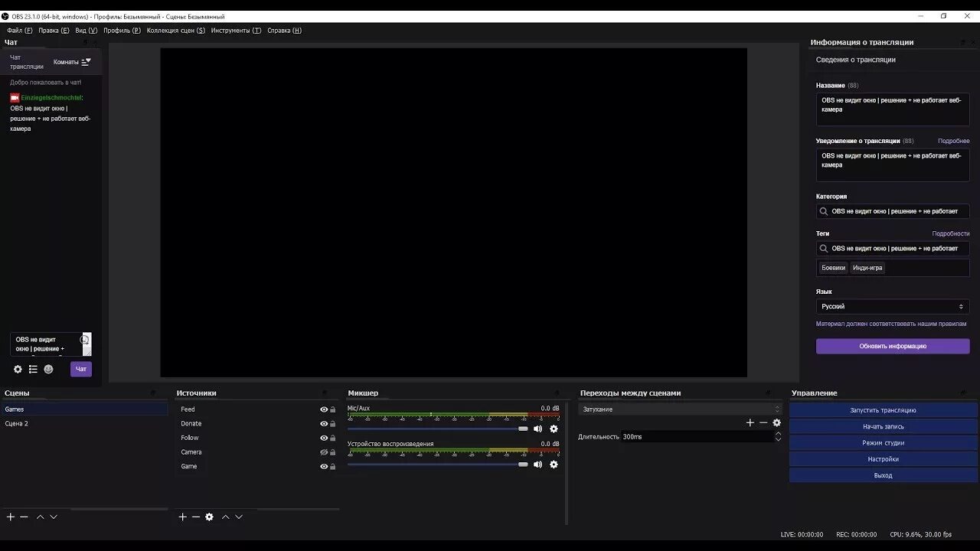Mute the Mic/Aux speaker icon
The width and height of the screenshot is (980, 551).
point(538,429)
